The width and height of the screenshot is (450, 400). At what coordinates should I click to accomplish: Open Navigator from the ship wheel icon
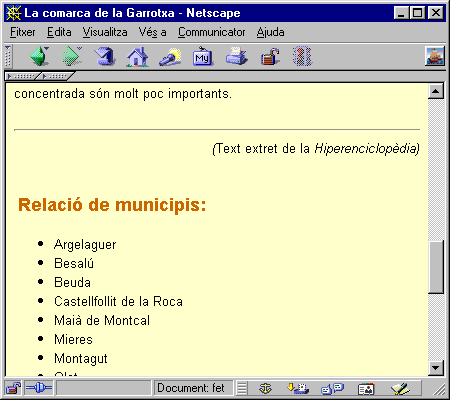(x=265, y=388)
